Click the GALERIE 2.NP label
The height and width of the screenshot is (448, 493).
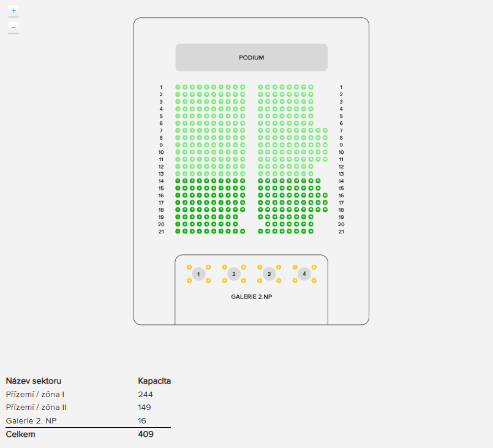click(252, 297)
